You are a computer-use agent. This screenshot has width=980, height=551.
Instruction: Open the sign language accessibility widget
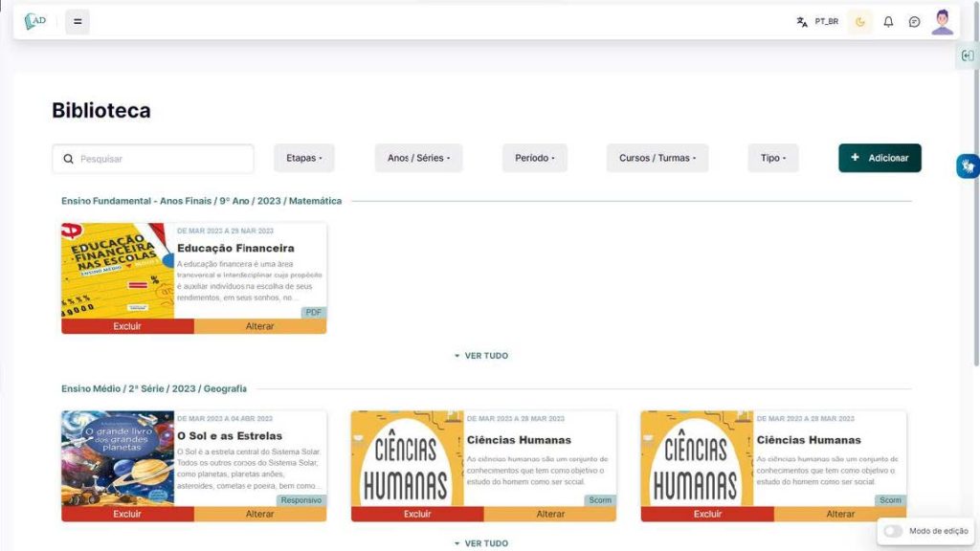click(x=968, y=166)
